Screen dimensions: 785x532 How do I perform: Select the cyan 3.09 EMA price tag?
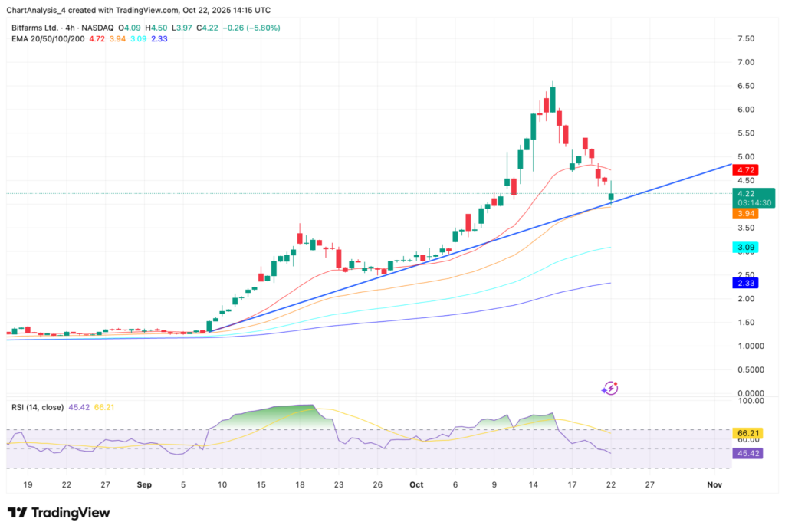744,248
